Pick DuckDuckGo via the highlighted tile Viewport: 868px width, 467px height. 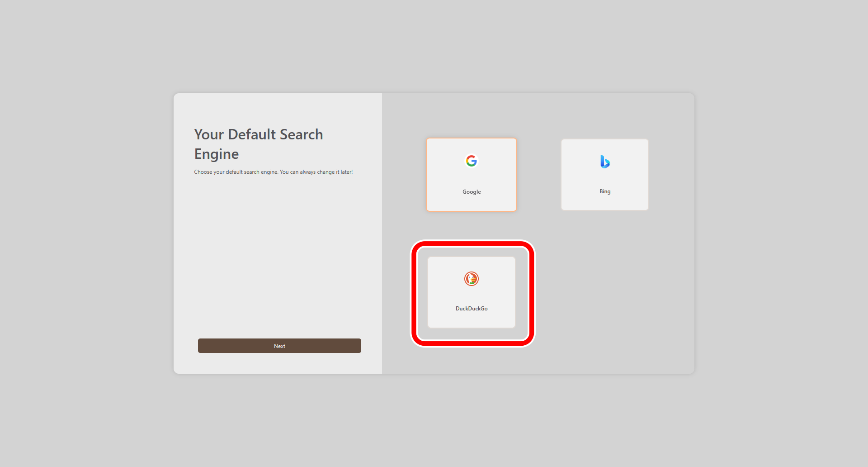(472, 292)
